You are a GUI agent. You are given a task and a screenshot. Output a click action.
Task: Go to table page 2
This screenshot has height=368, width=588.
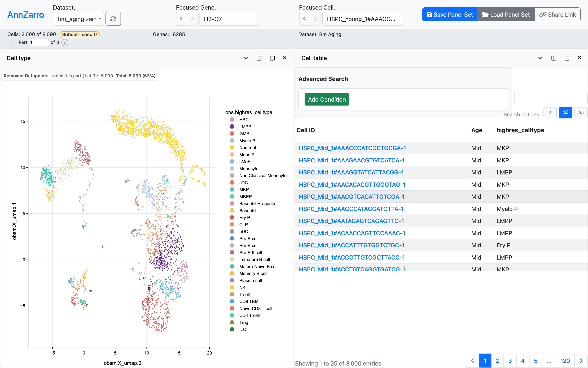point(497,361)
